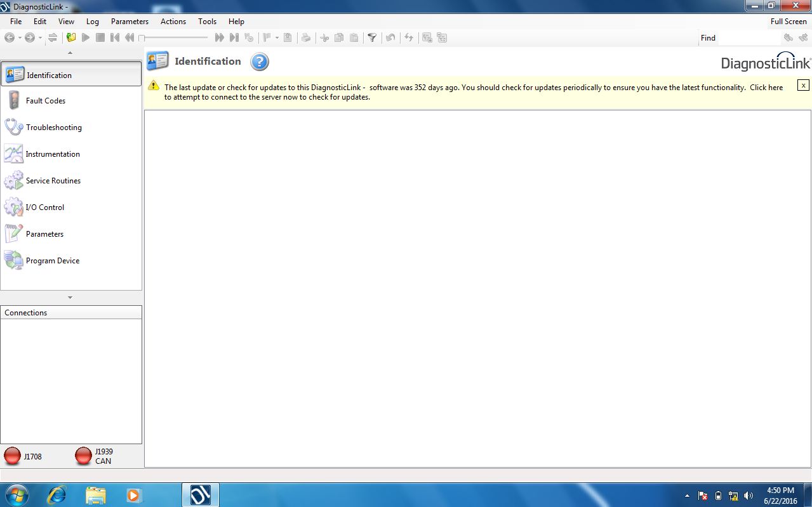The image size is (812, 507).
Task: Click the Filter funnel icon
Action: [x=372, y=38]
